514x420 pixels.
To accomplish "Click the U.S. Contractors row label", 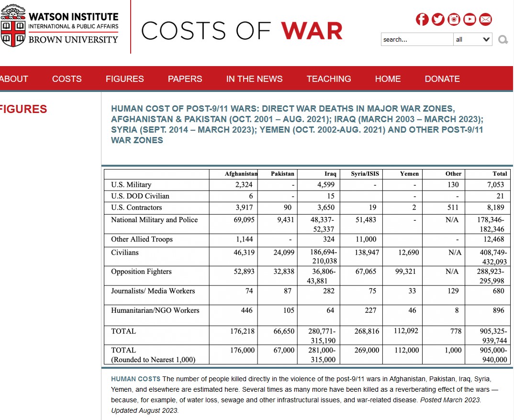I will pos(136,207).
